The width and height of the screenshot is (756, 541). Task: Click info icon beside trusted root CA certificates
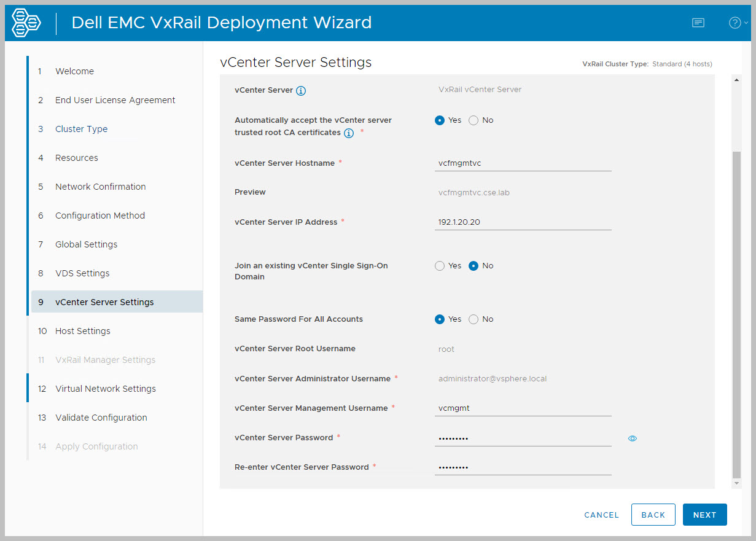coord(349,133)
